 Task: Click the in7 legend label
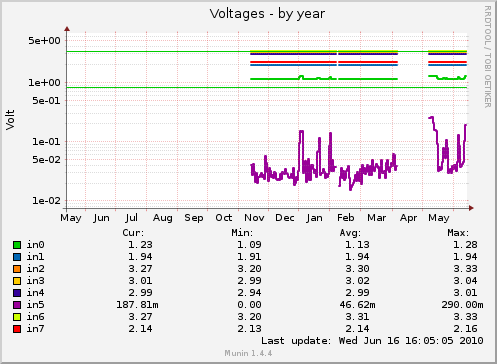point(35,329)
